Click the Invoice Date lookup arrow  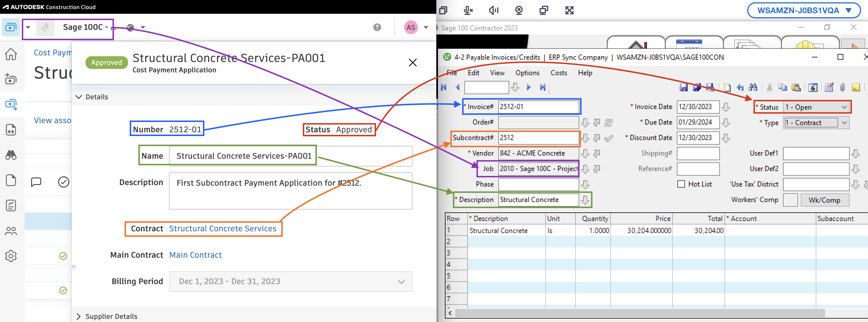tap(726, 107)
